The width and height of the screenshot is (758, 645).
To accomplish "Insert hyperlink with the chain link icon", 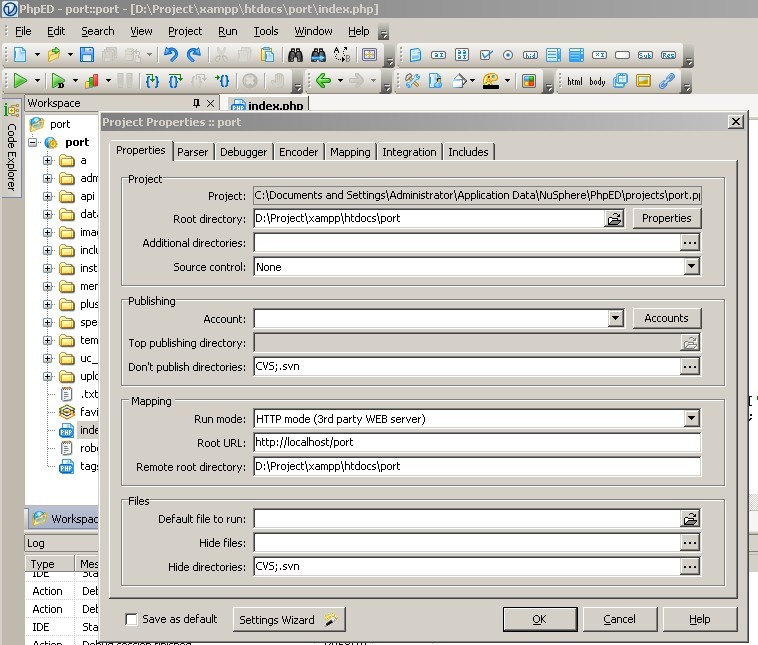I will point(667,81).
